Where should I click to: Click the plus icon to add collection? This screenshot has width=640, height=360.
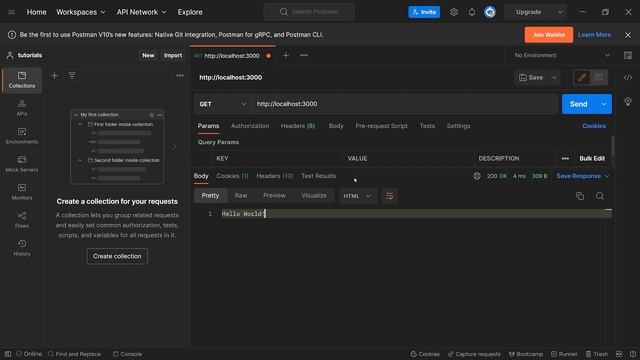[54, 76]
